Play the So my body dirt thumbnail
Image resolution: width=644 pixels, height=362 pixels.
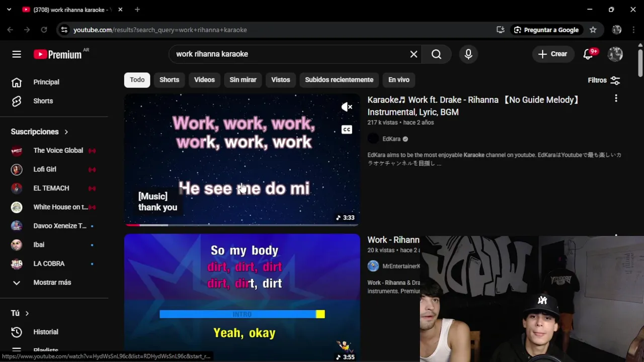point(242,298)
